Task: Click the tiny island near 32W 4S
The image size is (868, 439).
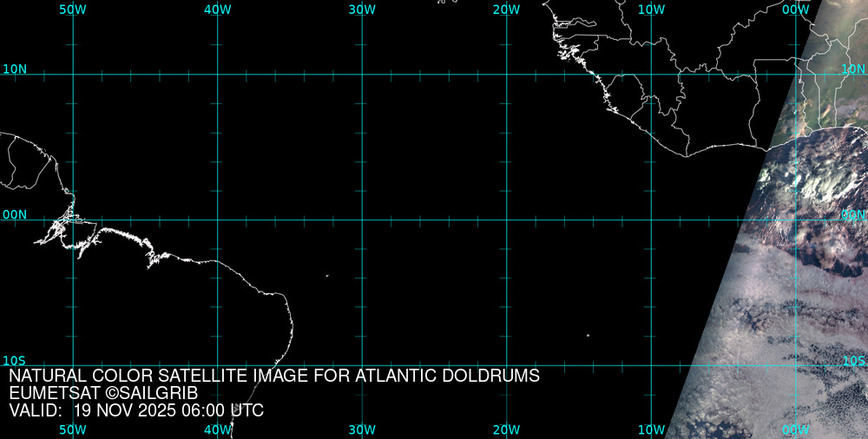Action: click(x=327, y=276)
